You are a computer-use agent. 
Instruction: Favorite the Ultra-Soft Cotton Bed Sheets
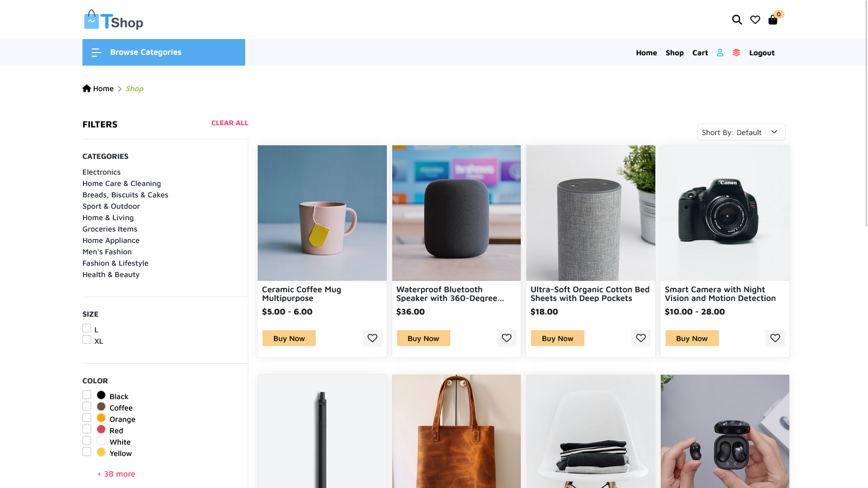[x=641, y=338]
